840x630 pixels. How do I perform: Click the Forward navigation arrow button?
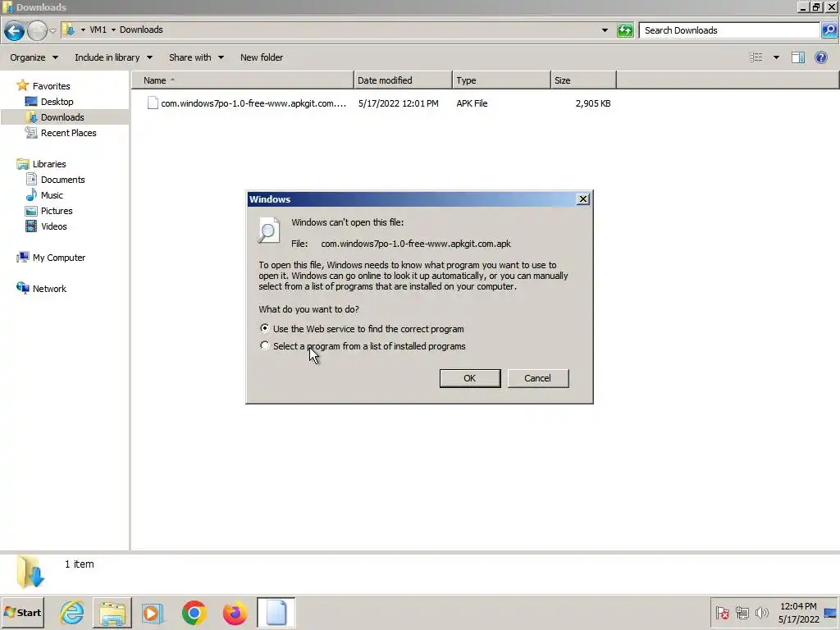(x=37, y=30)
